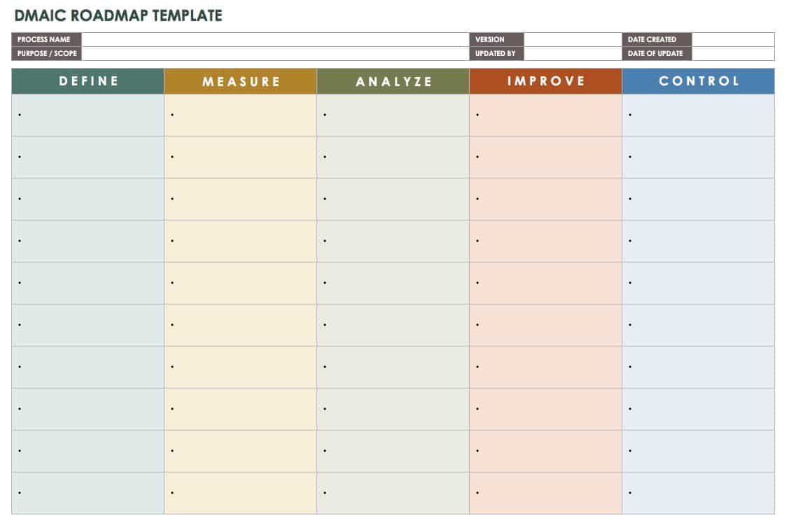The height and width of the screenshot is (532, 789).
Task: Select the green Define column header
Action: [x=88, y=81]
